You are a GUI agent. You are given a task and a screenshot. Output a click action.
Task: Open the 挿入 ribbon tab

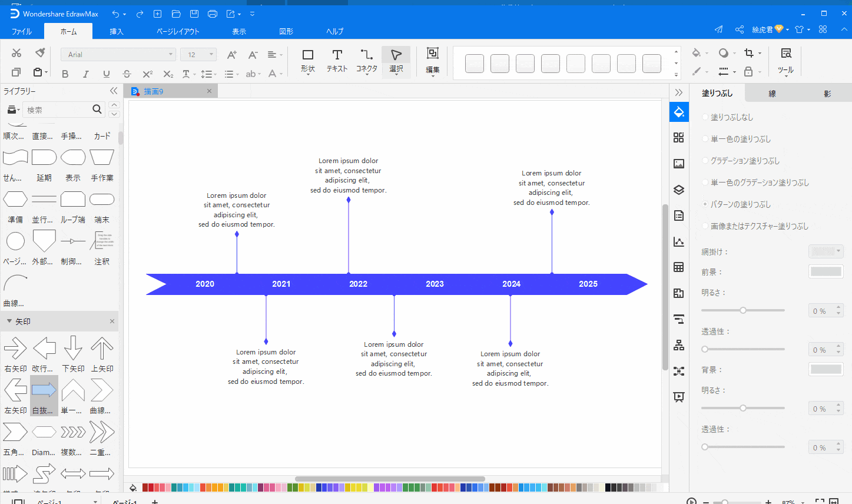(x=117, y=31)
